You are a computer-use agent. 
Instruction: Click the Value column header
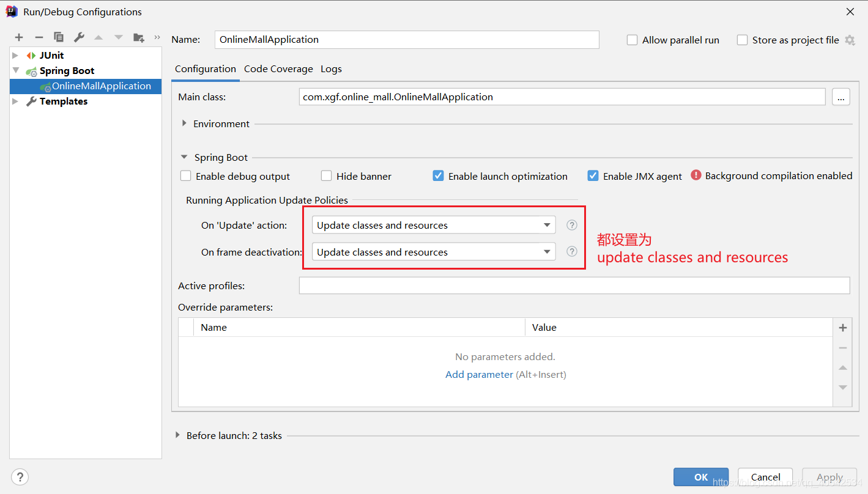pos(679,327)
